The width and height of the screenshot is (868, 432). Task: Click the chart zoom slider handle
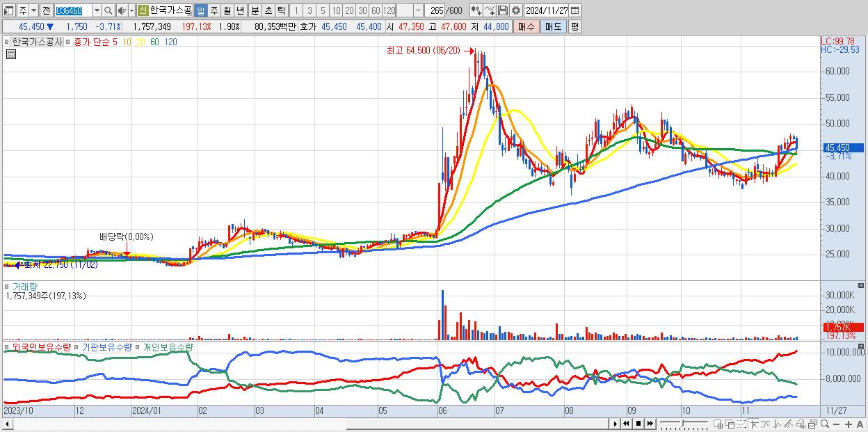682,424
